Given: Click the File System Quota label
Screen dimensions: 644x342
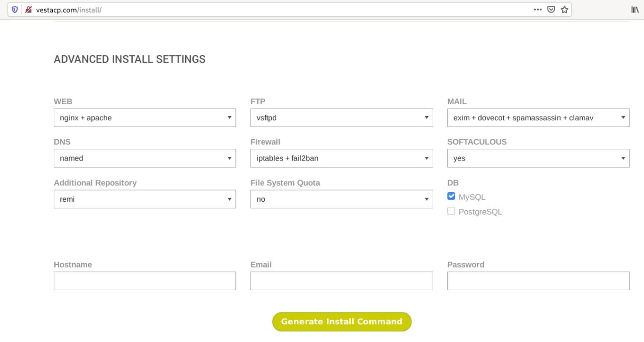Looking at the screenshot, I should coord(285,183).
